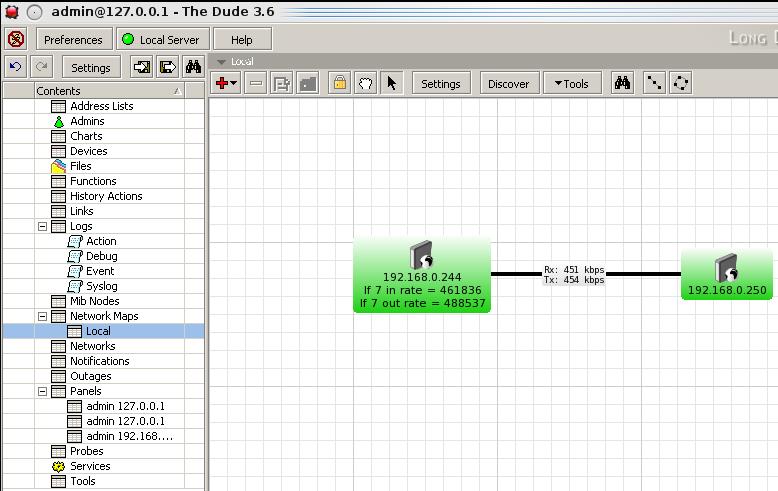Select Devices in the contents tree

click(x=89, y=151)
